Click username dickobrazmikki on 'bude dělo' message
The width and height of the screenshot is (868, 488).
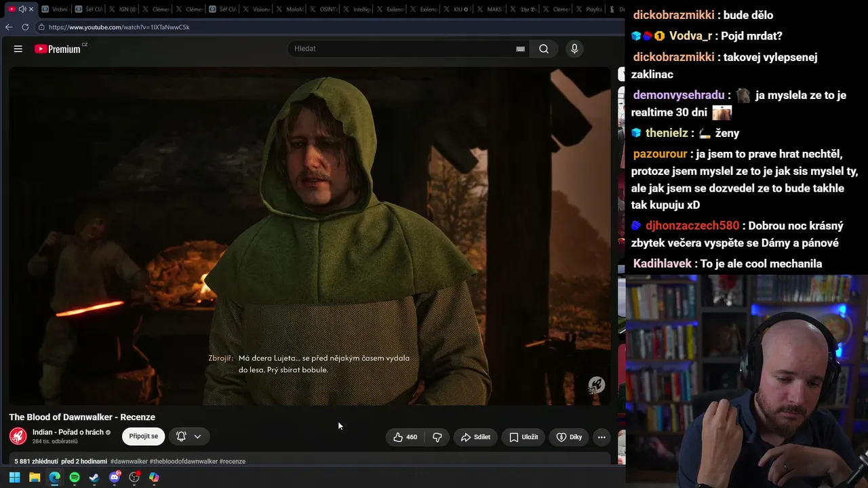tap(673, 15)
